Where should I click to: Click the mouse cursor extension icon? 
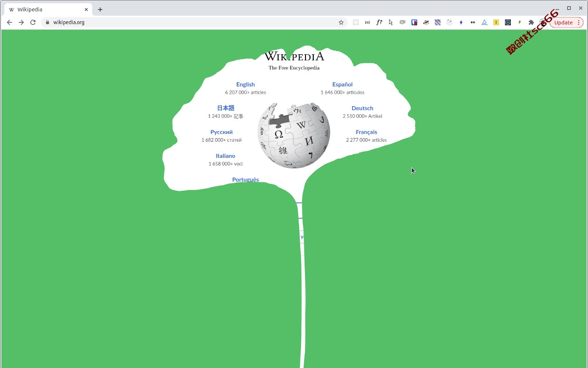pos(391,22)
